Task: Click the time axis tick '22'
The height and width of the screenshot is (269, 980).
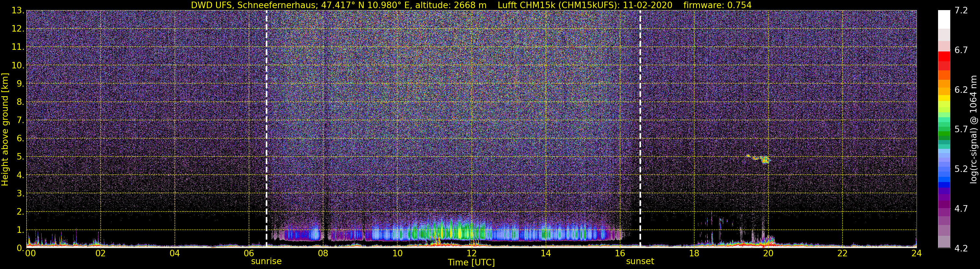Action: 842,253
